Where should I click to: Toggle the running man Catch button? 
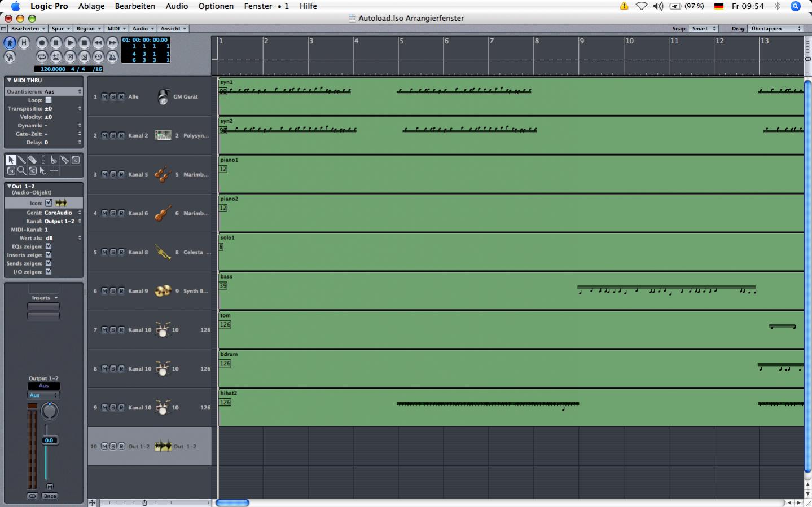(x=10, y=42)
